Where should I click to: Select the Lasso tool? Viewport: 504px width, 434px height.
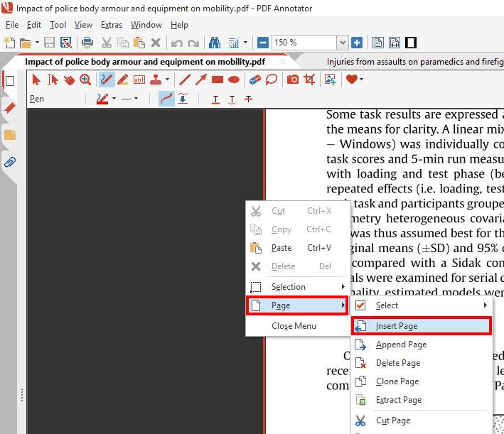click(x=272, y=80)
